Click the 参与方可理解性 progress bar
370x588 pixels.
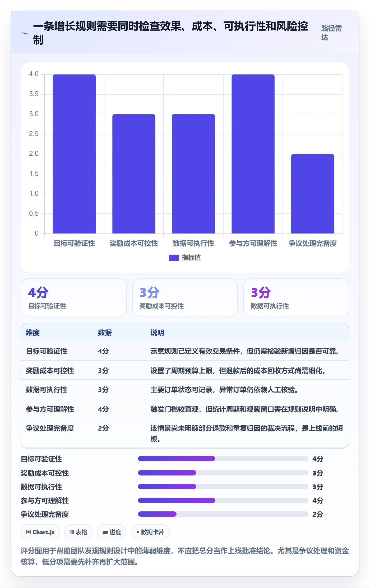pyautogui.click(x=223, y=500)
